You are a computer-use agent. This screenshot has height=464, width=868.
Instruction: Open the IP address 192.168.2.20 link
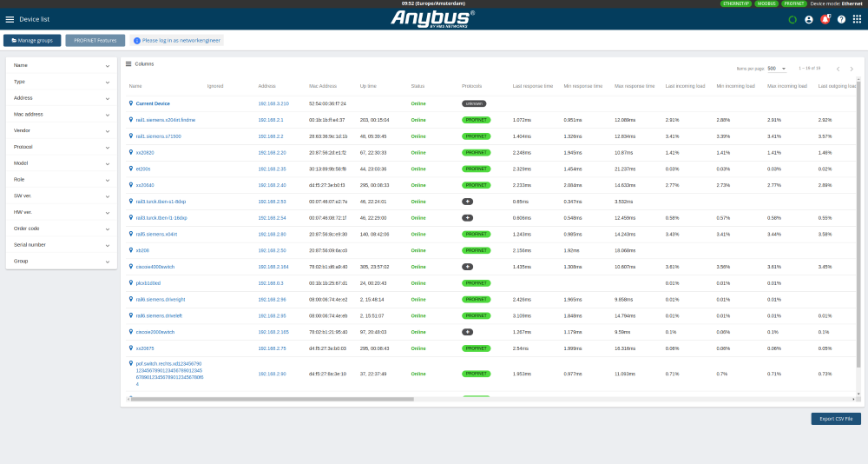pos(272,152)
